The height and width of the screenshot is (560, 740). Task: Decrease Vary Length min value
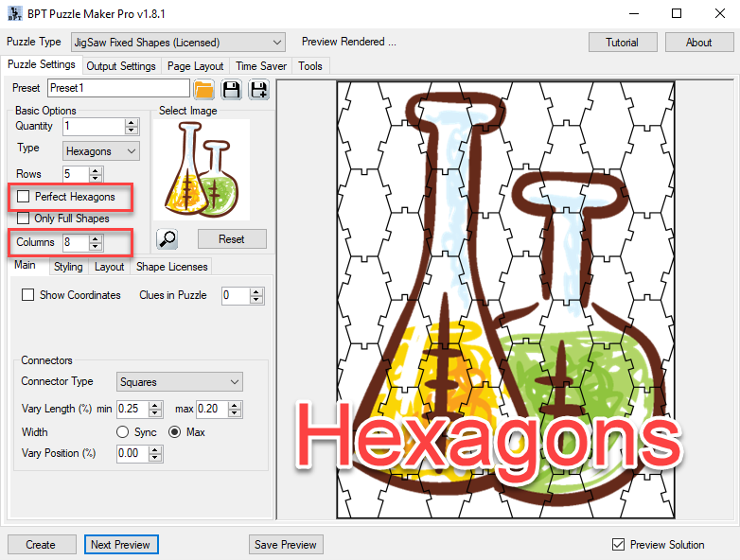click(155, 413)
